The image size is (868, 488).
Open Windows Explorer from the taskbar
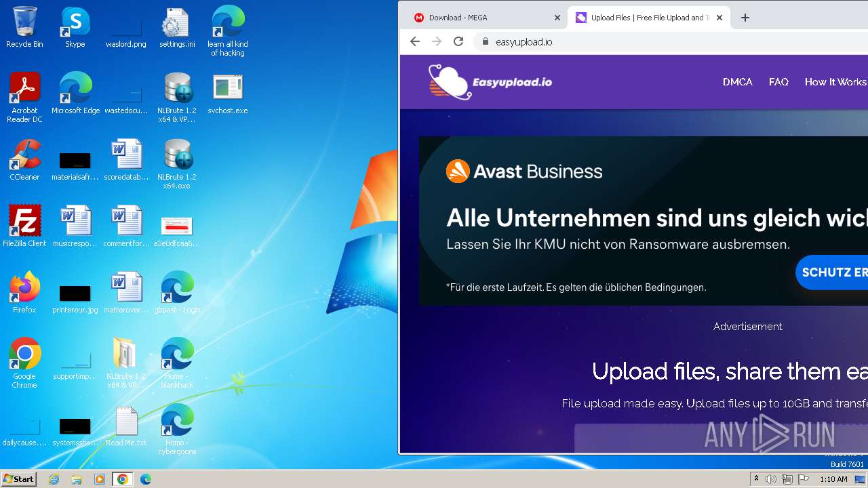[77, 479]
